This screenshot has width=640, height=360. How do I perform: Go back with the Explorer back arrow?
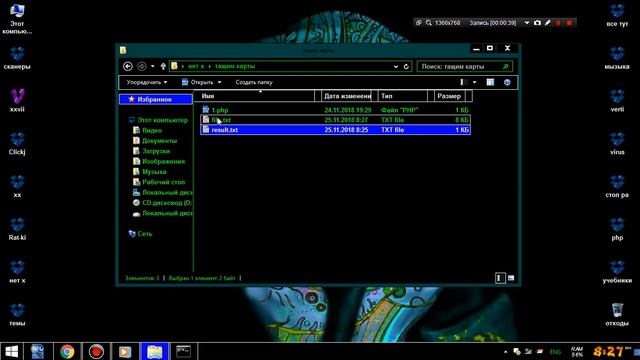pos(128,66)
